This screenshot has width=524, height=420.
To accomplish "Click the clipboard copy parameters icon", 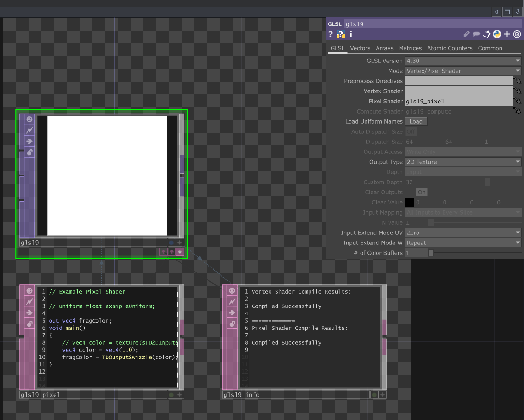I will click(487, 34).
